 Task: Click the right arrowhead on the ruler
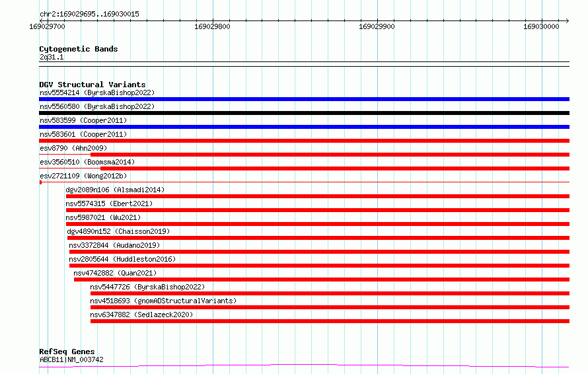[568, 20]
